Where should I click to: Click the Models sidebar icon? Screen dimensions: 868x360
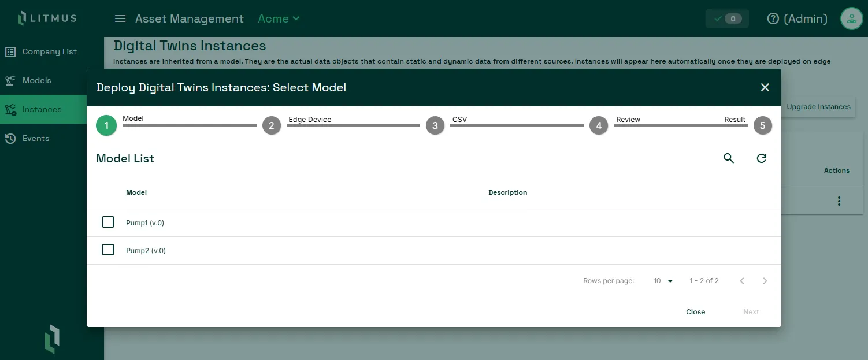tap(10, 80)
